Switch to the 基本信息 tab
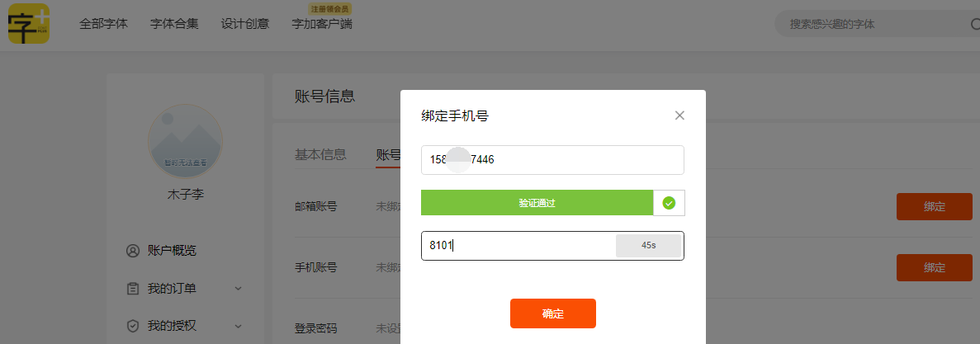The height and width of the screenshot is (344, 980). [320, 154]
